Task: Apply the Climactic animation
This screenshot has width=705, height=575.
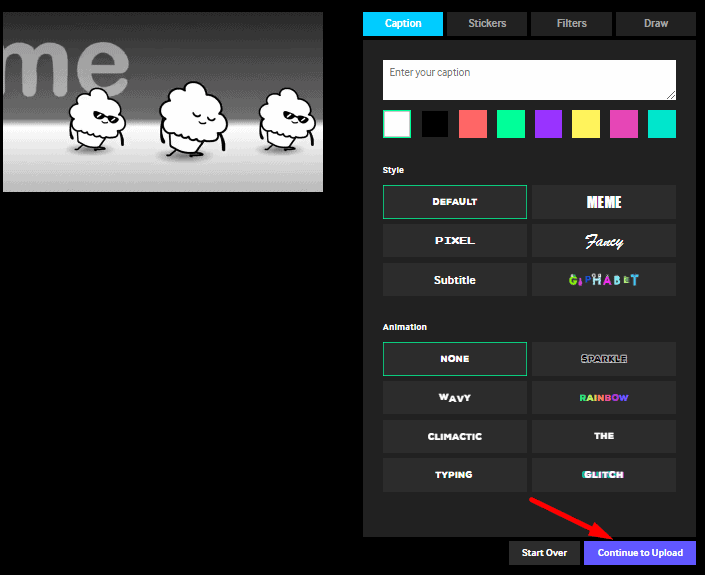Action: pyautogui.click(x=455, y=436)
